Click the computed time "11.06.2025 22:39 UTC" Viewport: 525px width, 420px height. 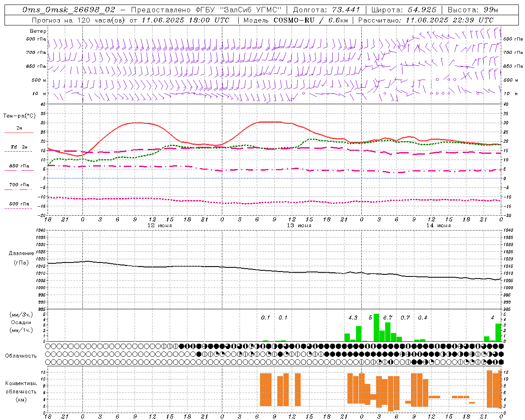(450, 20)
